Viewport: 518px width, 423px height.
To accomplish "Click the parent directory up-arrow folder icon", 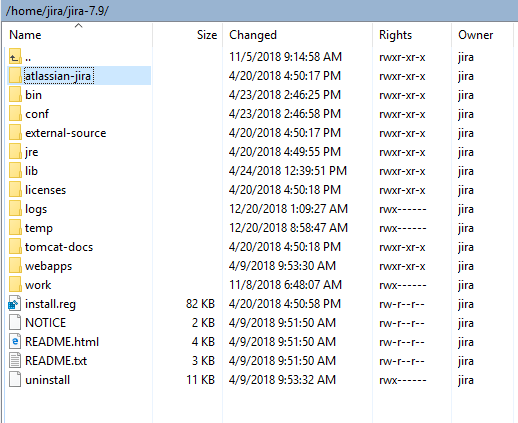I will 15,57.
